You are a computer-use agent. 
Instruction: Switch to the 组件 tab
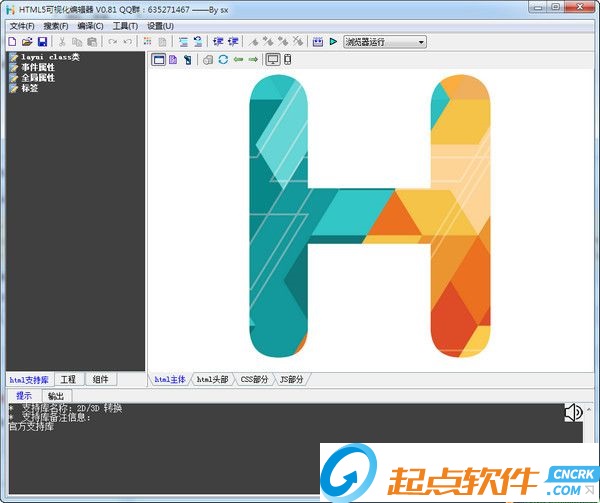100,380
